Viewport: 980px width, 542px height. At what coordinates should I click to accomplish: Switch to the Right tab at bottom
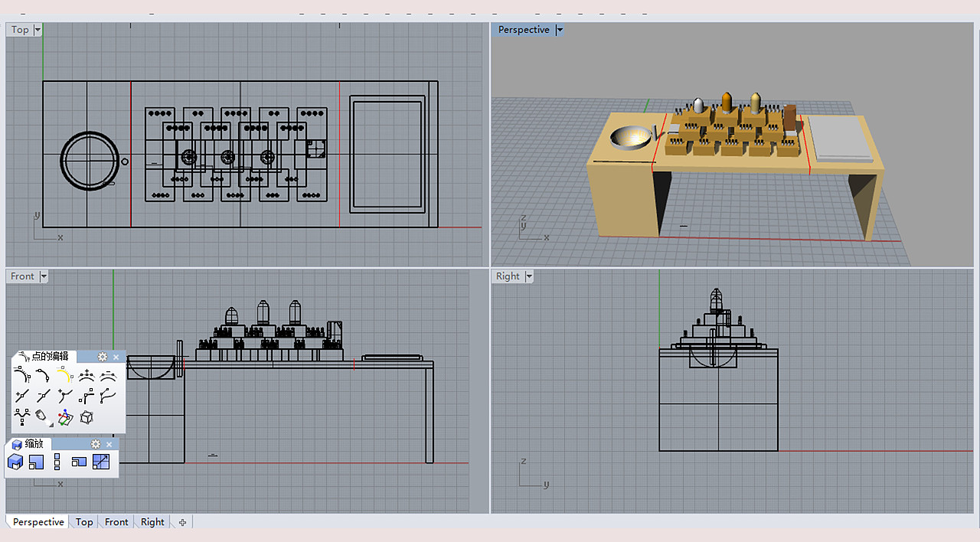click(152, 522)
